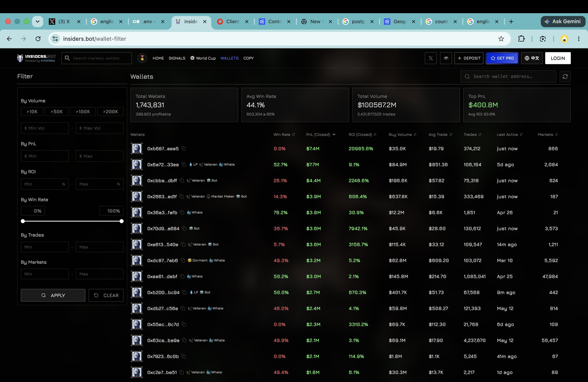Open a new browser tab
Screen dimensions: 588x382
pyautogui.click(x=511, y=22)
